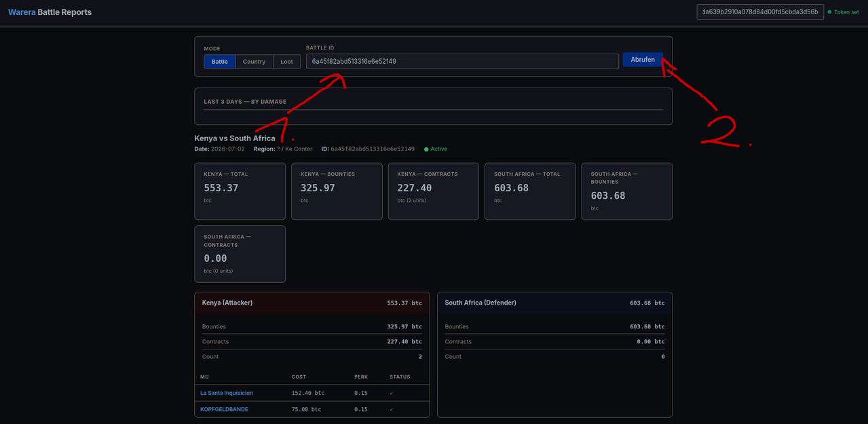This screenshot has width=868, height=424.
Task: Click the 75.00 btc cost cell
Action: [x=306, y=409]
